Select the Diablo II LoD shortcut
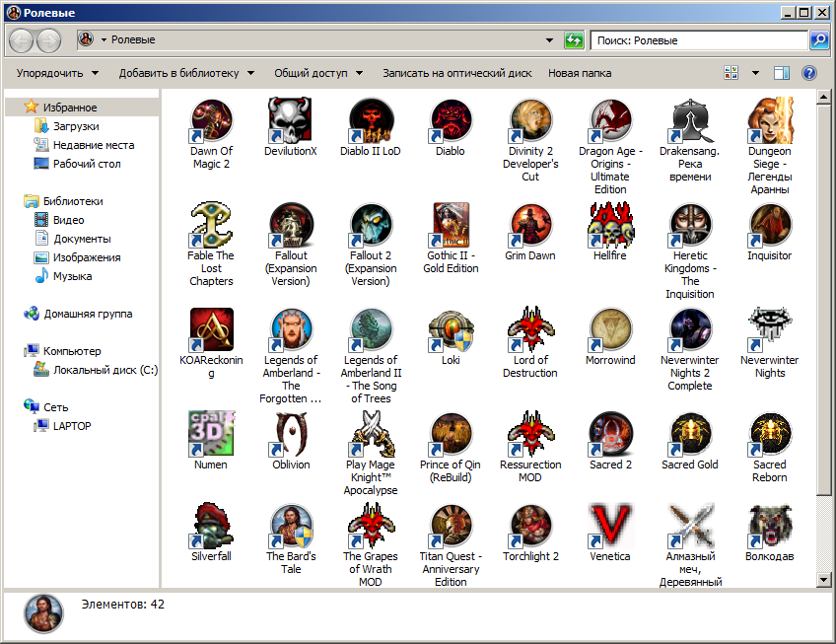The image size is (836, 644). [371, 120]
